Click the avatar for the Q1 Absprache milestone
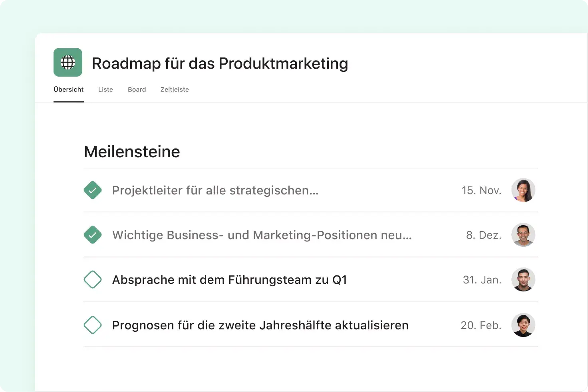The width and height of the screenshot is (588, 392). tap(523, 280)
